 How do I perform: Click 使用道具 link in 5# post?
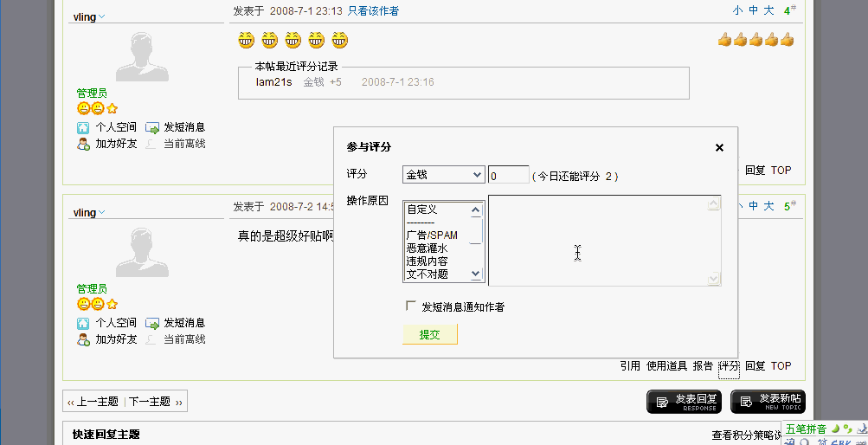pos(666,366)
